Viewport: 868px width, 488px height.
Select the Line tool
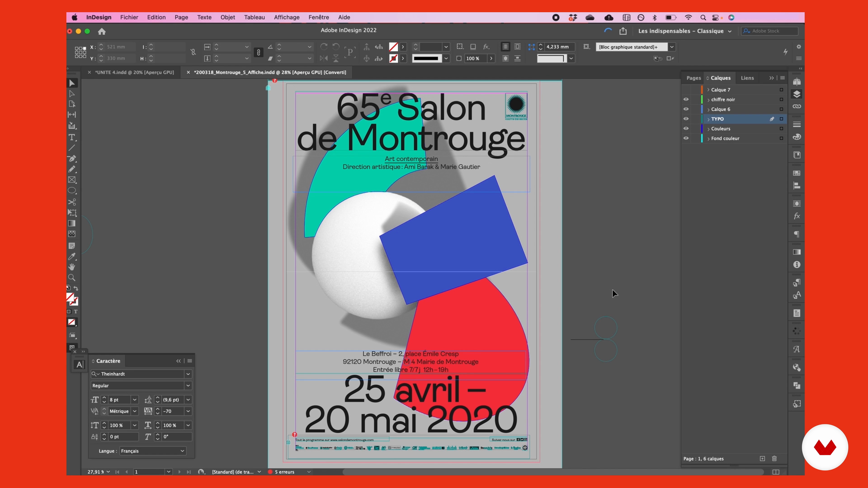[72, 148]
